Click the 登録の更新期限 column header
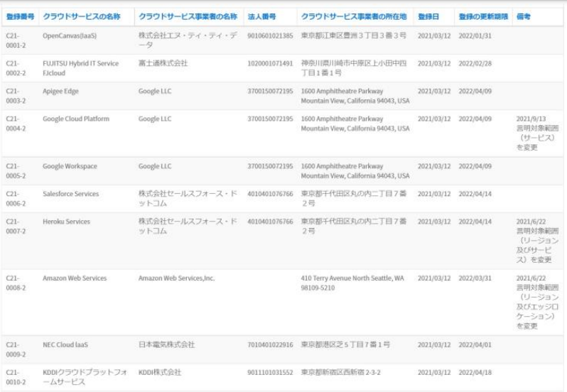Viewport: 567px width, 392px height. click(483, 16)
